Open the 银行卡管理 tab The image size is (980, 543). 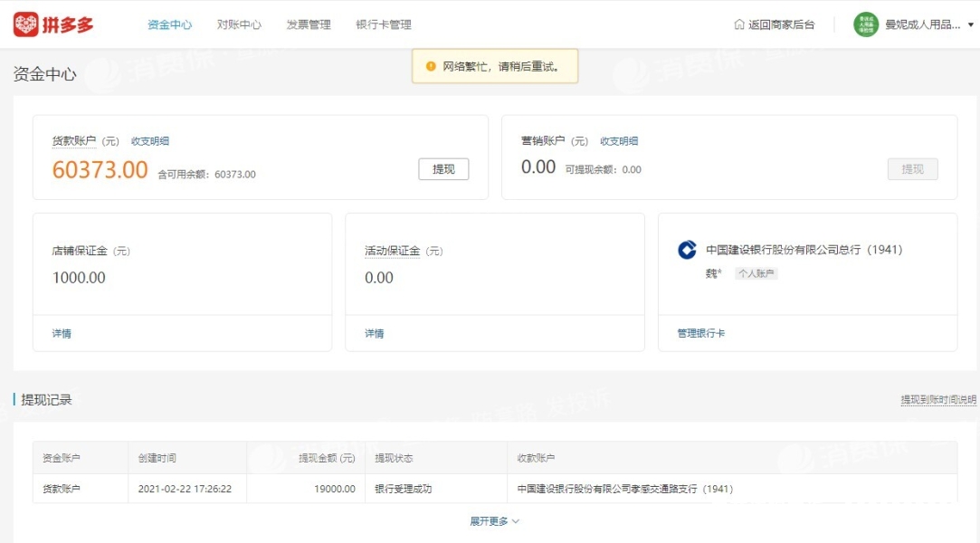[384, 24]
